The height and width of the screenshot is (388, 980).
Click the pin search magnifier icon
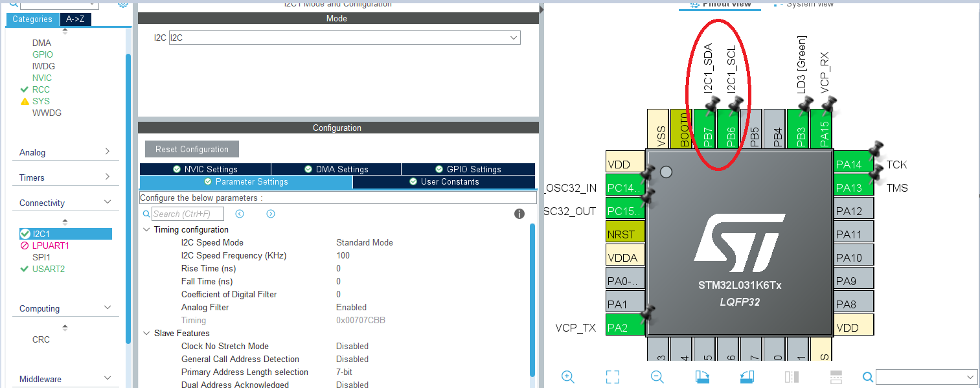pos(868,377)
